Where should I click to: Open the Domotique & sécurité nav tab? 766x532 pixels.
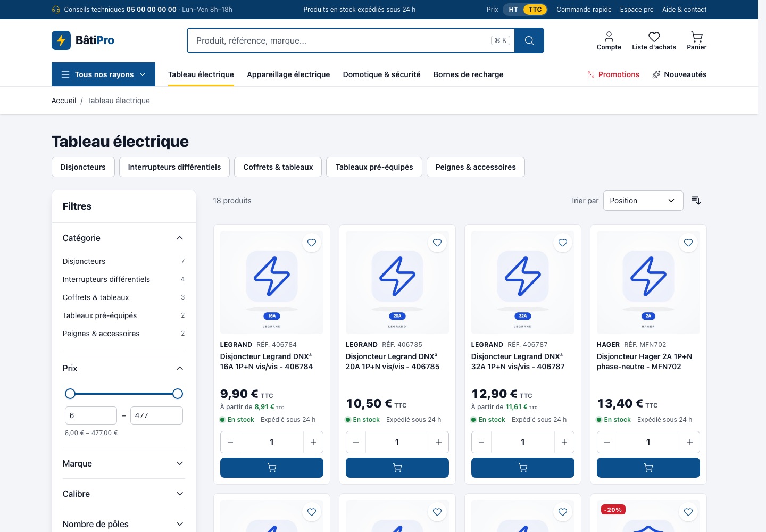coord(382,74)
